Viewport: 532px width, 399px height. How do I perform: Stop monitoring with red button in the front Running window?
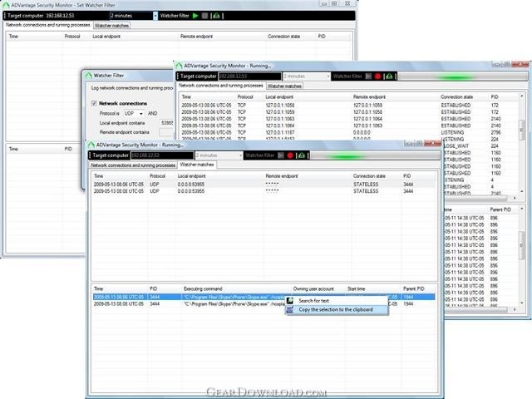point(290,155)
